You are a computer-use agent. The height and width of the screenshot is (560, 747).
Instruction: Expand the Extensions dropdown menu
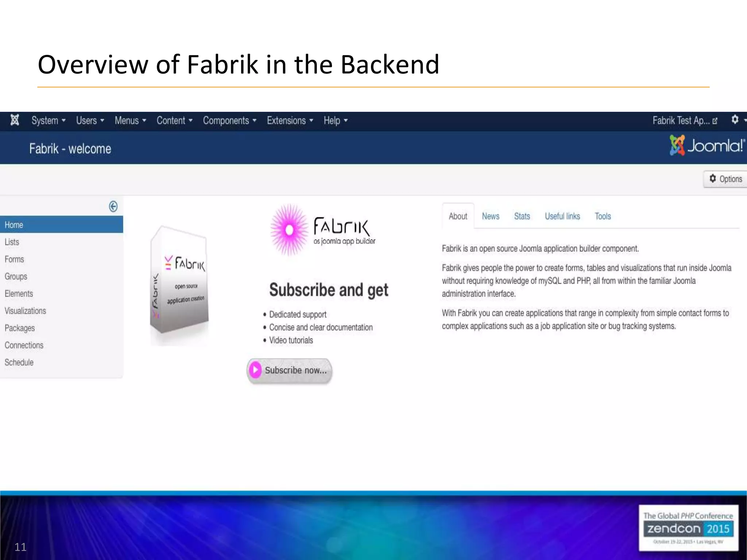[290, 121]
